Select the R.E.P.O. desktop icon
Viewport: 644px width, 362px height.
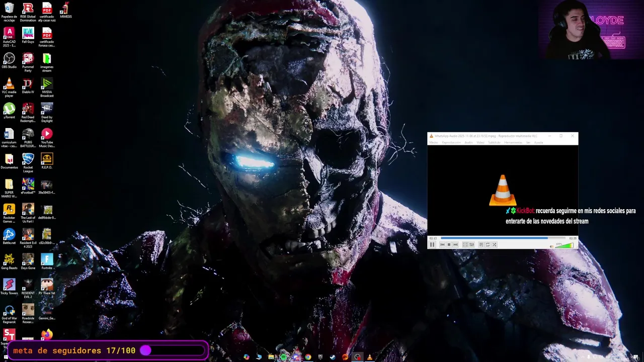pyautogui.click(x=47, y=161)
